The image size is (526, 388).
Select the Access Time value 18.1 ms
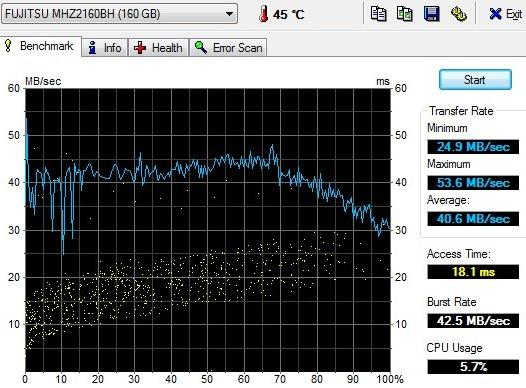[x=473, y=272]
